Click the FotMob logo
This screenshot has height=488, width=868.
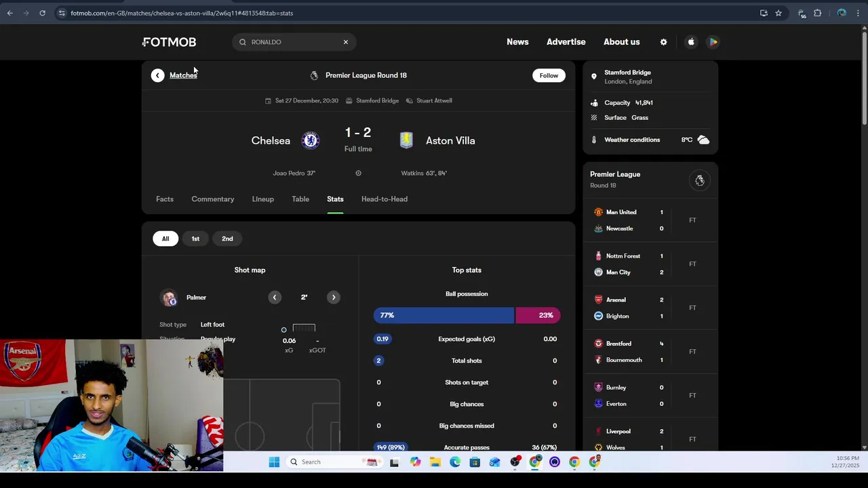pos(170,42)
